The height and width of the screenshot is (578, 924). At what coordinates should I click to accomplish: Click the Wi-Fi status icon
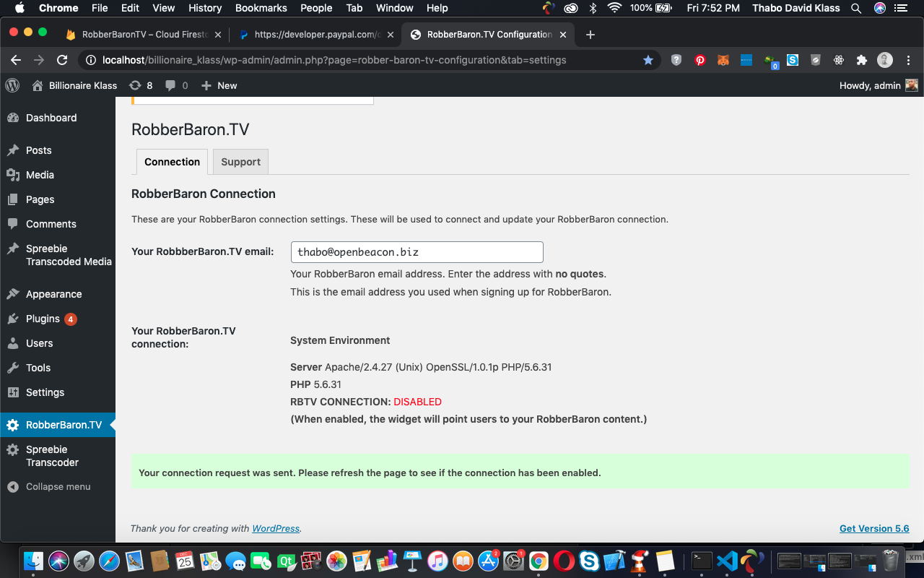click(x=614, y=8)
